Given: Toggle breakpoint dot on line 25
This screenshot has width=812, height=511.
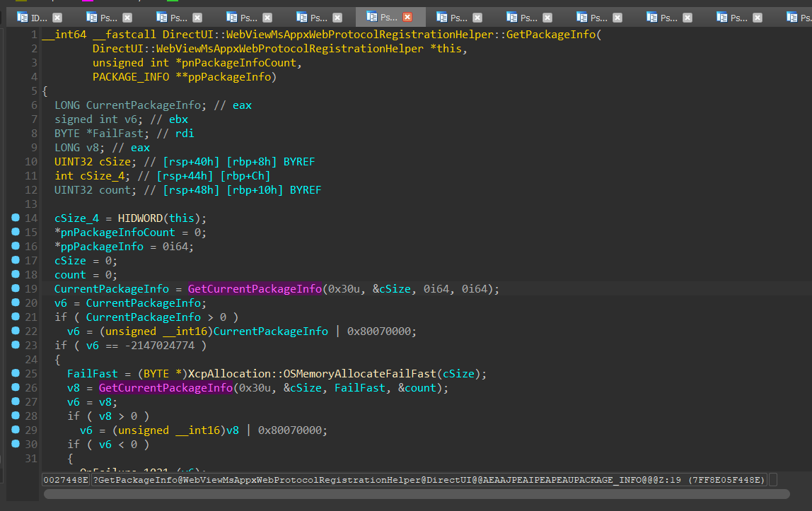Looking at the screenshot, I should [x=16, y=373].
